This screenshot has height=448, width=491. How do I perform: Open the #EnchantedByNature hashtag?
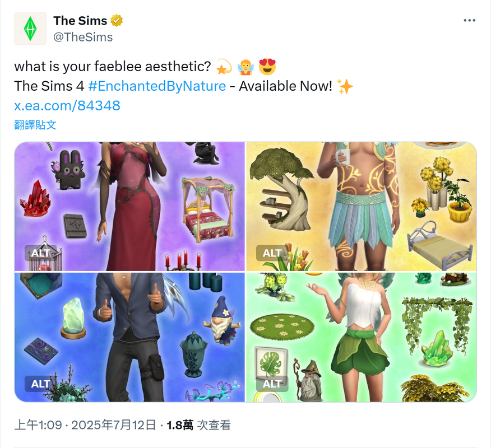(x=157, y=86)
